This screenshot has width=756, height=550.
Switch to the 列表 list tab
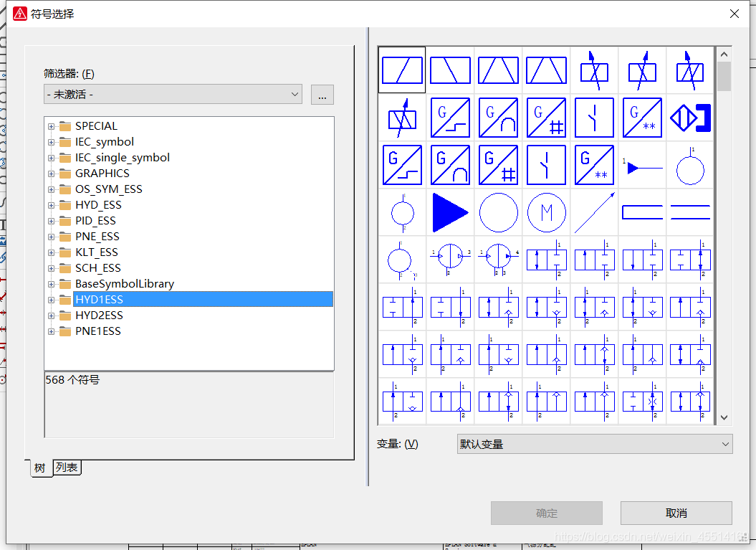coord(67,468)
